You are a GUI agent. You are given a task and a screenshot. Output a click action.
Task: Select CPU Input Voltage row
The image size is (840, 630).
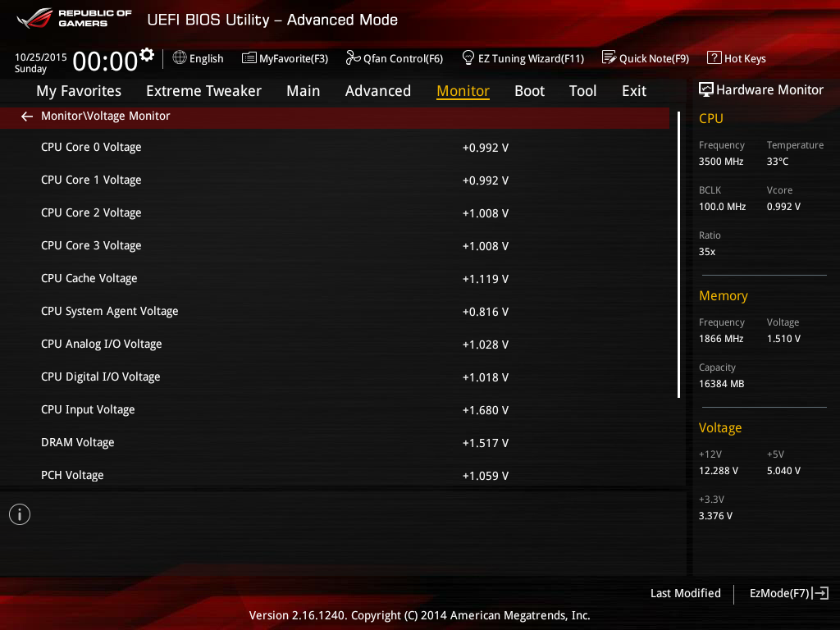[x=335, y=410]
